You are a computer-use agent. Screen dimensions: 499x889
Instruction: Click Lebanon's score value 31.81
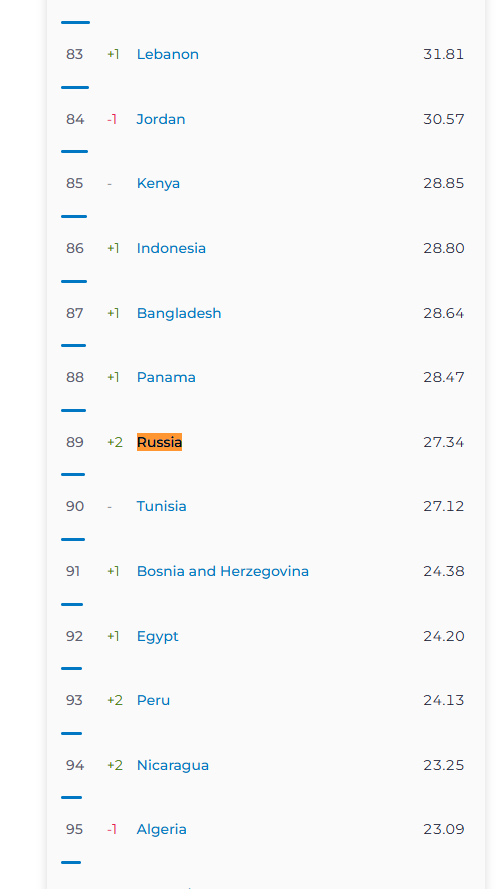(443, 54)
